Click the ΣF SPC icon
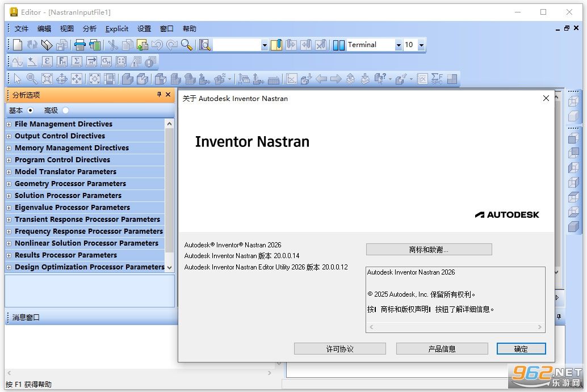This screenshot has height=392, width=587. [x=437, y=78]
